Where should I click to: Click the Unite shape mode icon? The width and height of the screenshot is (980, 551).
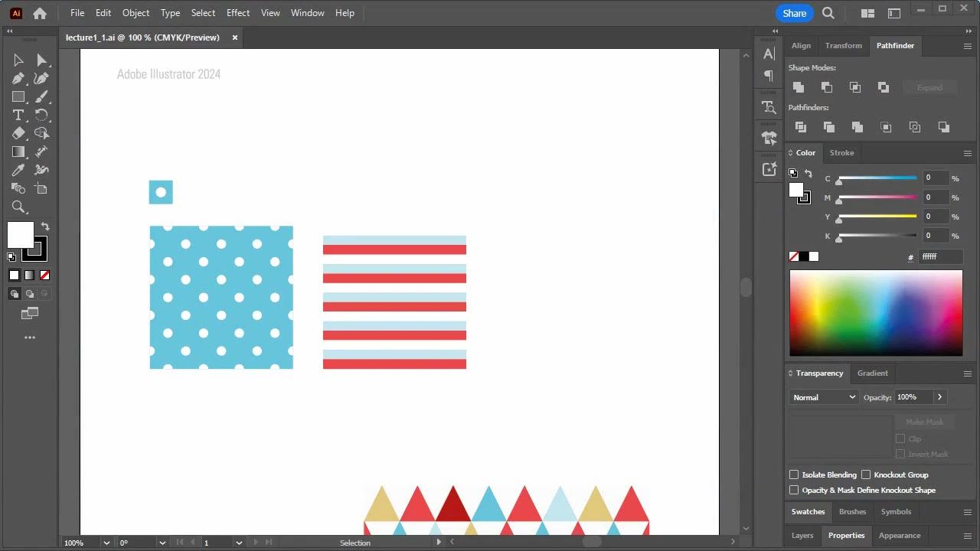click(799, 87)
